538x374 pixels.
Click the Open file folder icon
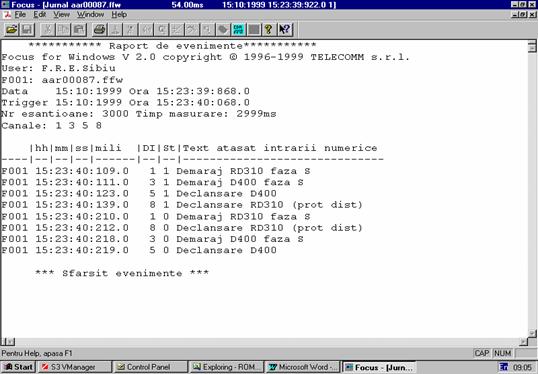[x=12, y=30]
